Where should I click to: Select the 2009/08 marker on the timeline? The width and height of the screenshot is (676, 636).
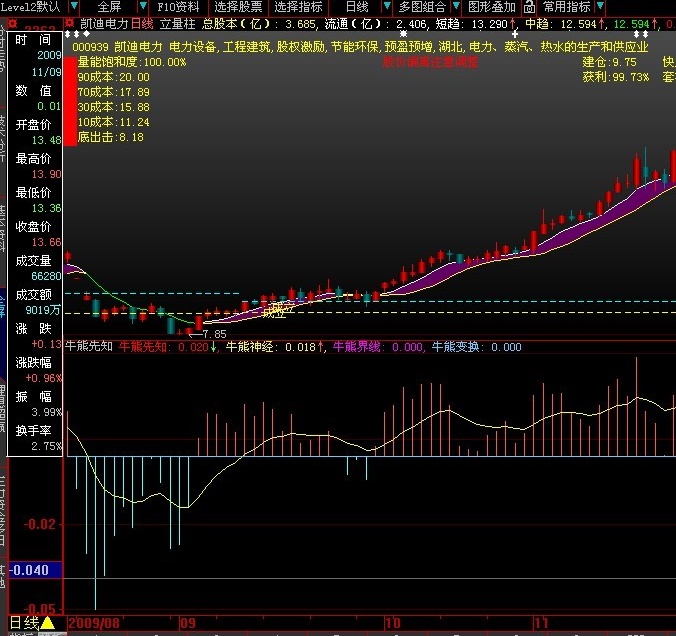coord(94,623)
